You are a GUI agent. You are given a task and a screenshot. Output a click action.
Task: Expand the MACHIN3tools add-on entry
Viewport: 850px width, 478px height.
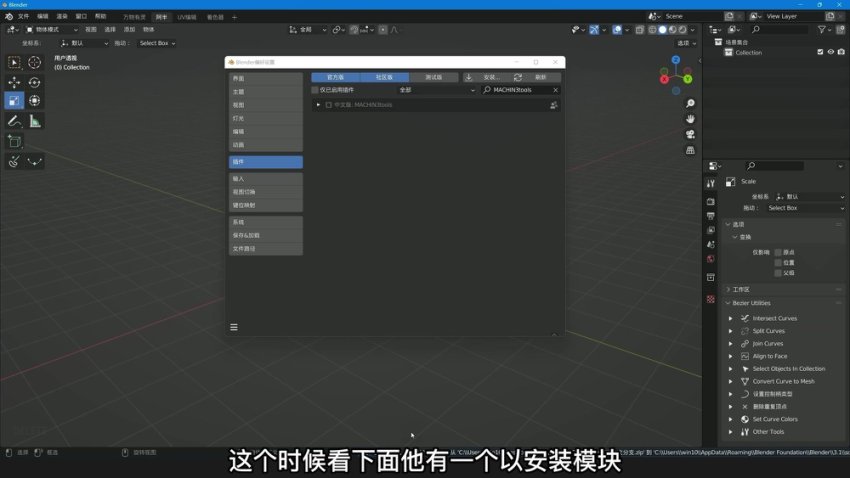tap(317, 105)
